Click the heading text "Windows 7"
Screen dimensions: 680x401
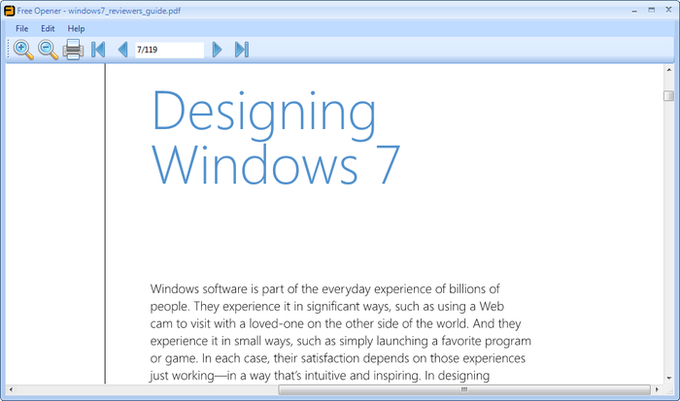[x=275, y=165]
